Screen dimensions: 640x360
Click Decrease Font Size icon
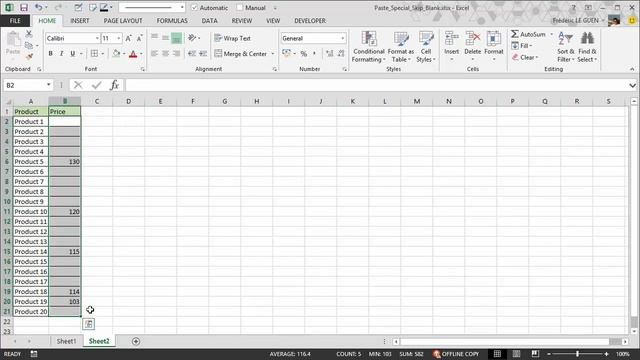pyautogui.click(x=139, y=38)
